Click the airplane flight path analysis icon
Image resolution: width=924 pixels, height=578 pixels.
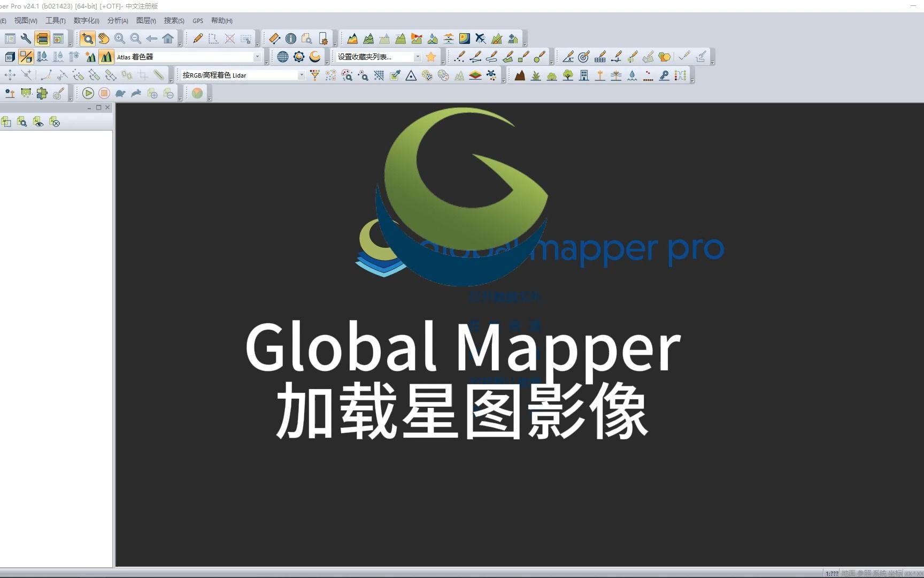(480, 39)
